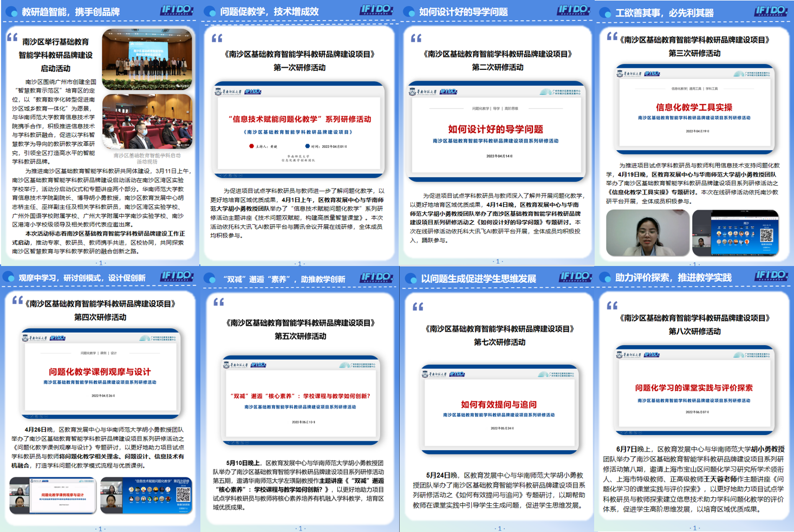794x532 pixels.
Task: Click the title 南沙区举行基础教育智能学科教研品牌建设启动活动
Action: click(x=56, y=55)
